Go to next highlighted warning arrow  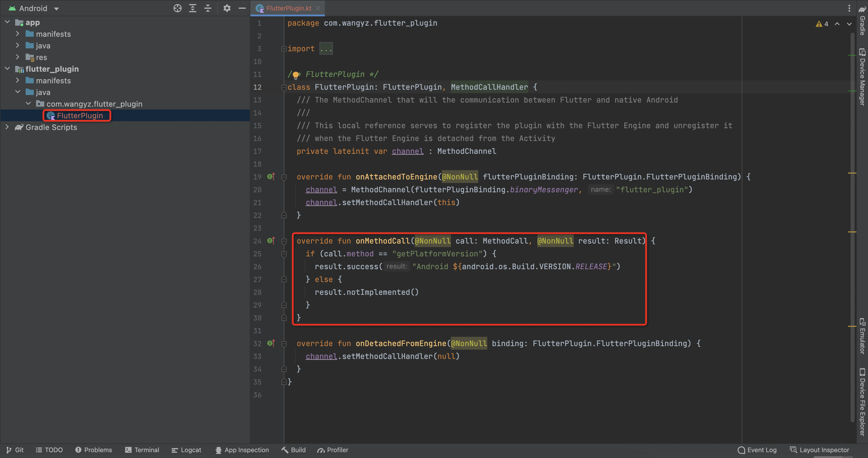[849, 24]
